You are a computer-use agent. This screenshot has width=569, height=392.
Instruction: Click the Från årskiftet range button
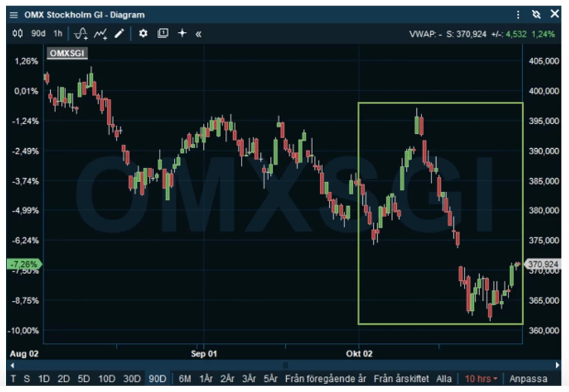[x=401, y=379]
